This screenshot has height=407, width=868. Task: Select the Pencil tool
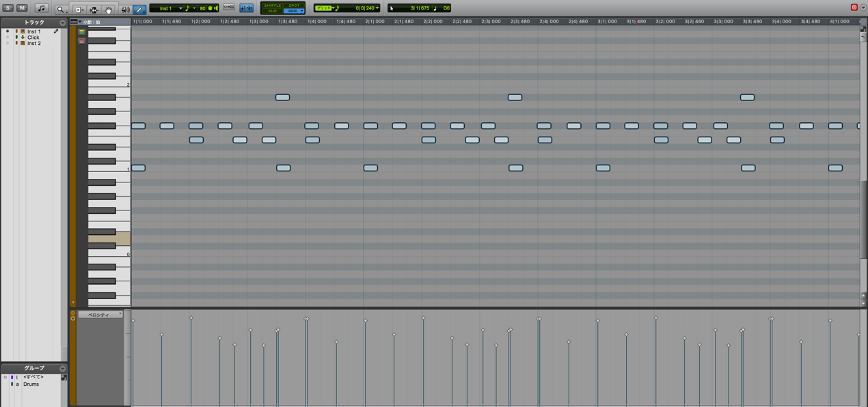(x=139, y=10)
